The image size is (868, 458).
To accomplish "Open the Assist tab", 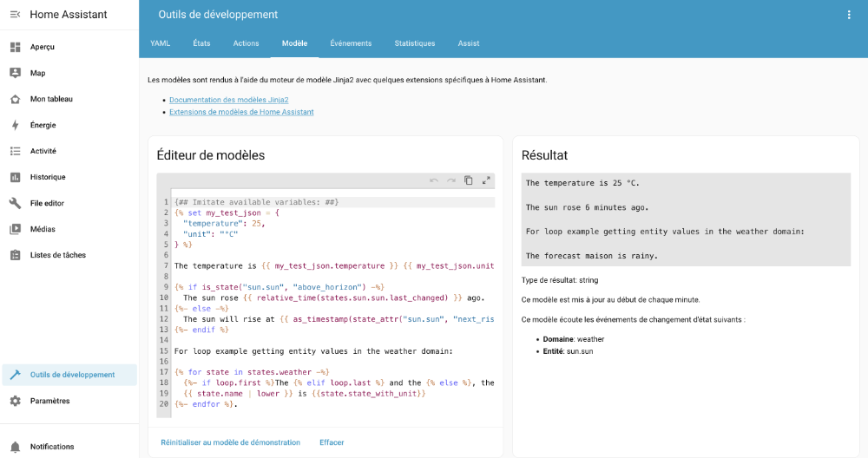I will tap(469, 43).
